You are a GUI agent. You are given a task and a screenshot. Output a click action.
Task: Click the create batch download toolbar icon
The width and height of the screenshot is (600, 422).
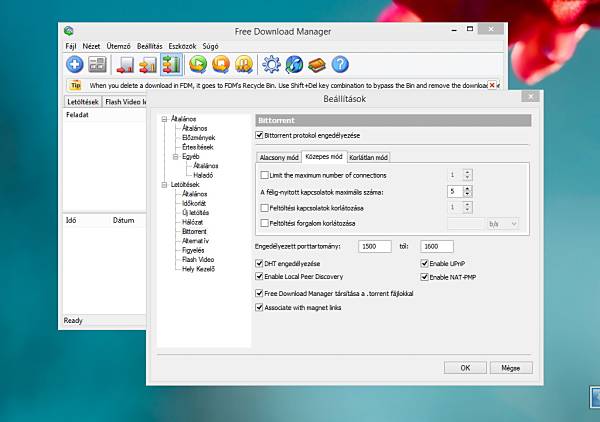point(97,64)
